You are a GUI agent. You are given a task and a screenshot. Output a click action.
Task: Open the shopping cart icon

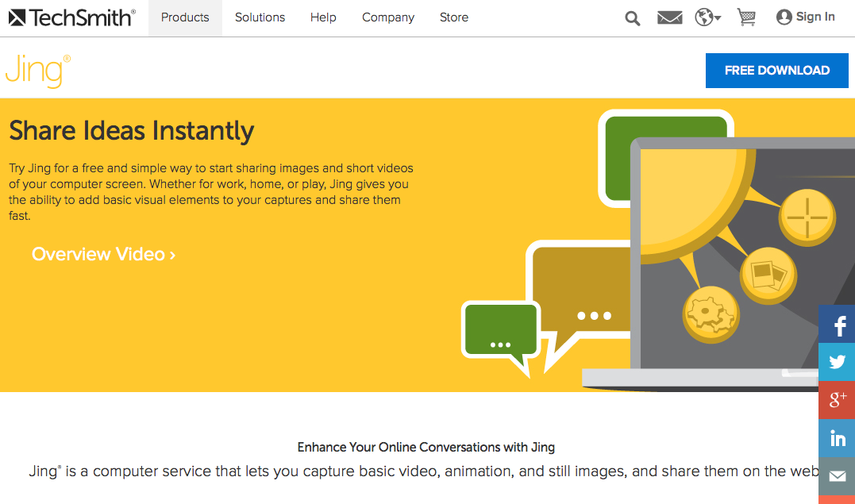click(x=746, y=17)
